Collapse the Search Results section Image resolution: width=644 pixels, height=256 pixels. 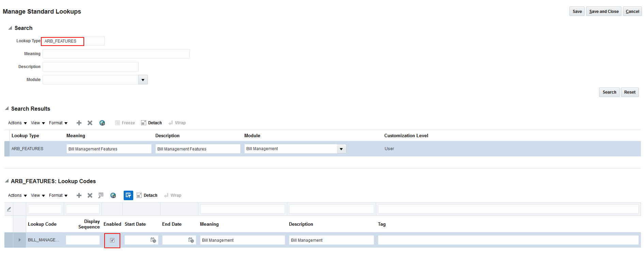tap(7, 109)
